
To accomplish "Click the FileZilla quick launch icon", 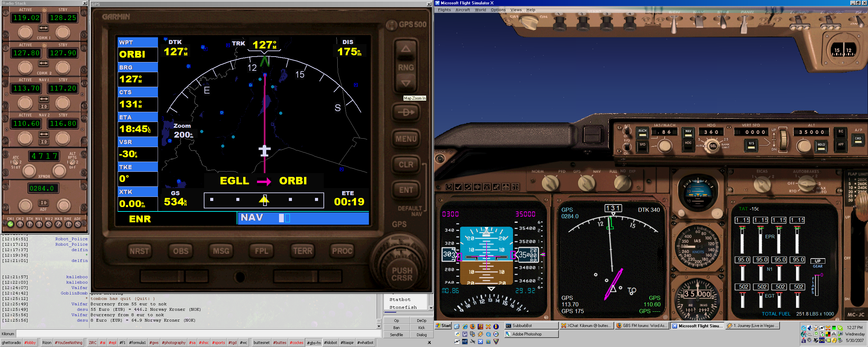I will click(x=480, y=326).
